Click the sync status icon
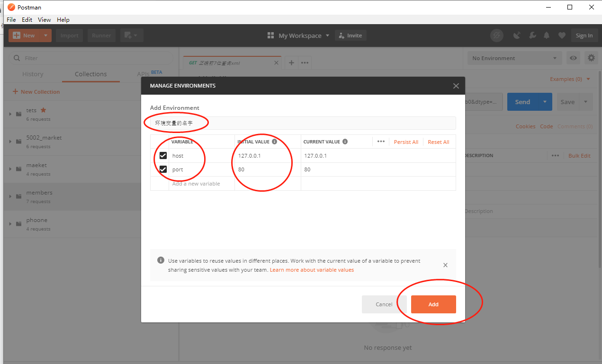The width and height of the screenshot is (602, 364). pos(496,36)
